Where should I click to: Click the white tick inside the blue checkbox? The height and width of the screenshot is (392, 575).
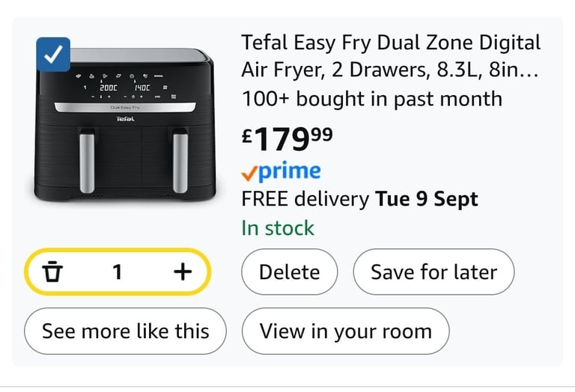click(53, 55)
